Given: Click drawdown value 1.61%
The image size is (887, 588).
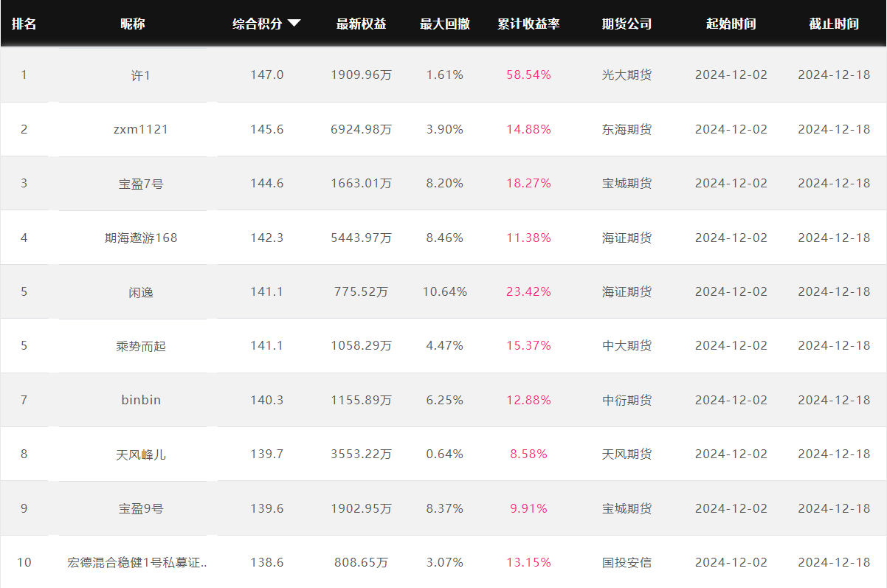Looking at the screenshot, I should (x=445, y=75).
